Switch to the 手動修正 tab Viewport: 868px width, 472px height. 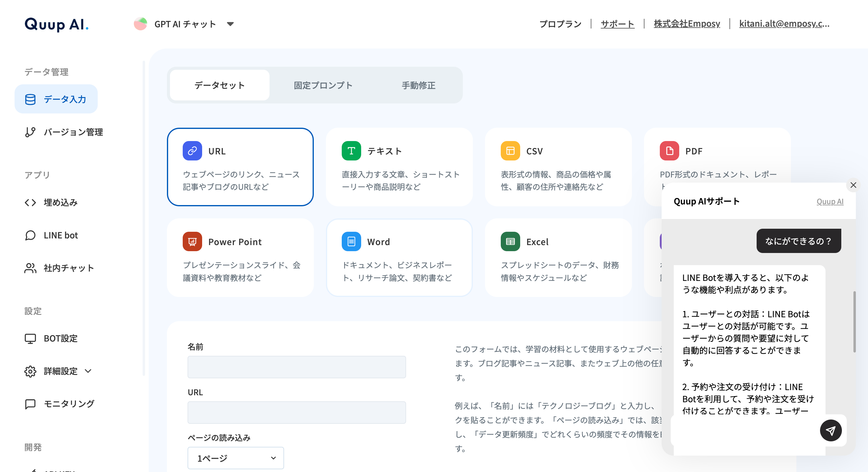pyautogui.click(x=418, y=85)
